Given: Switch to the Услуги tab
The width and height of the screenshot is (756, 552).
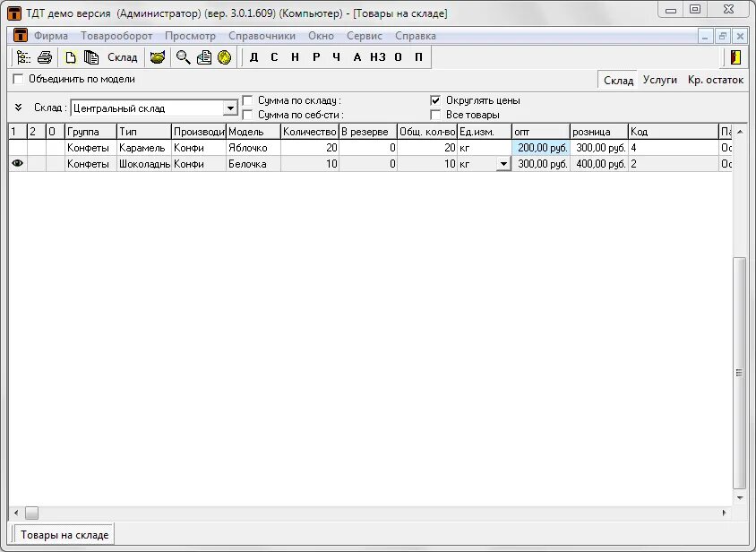Looking at the screenshot, I should (x=659, y=80).
